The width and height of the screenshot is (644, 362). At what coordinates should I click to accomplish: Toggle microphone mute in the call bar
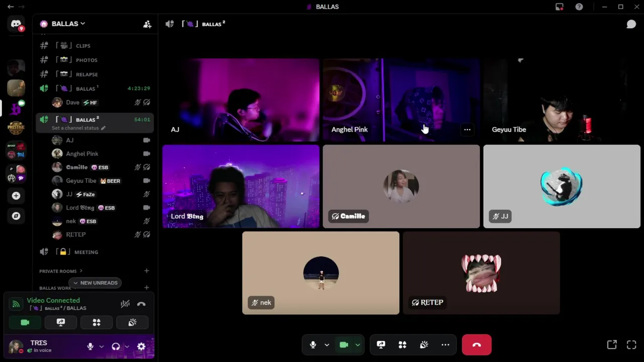click(313, 345)
